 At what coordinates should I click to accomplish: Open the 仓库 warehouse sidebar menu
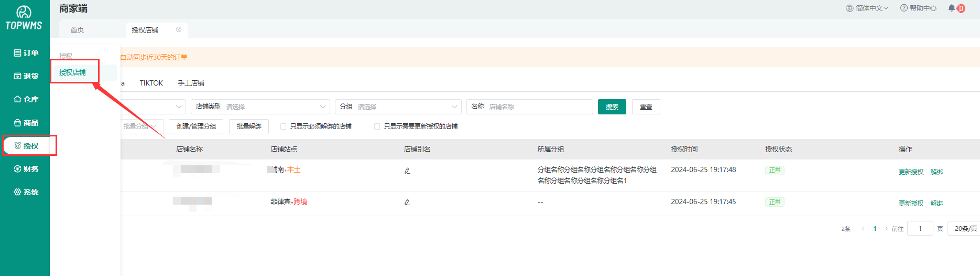point(26,99)
